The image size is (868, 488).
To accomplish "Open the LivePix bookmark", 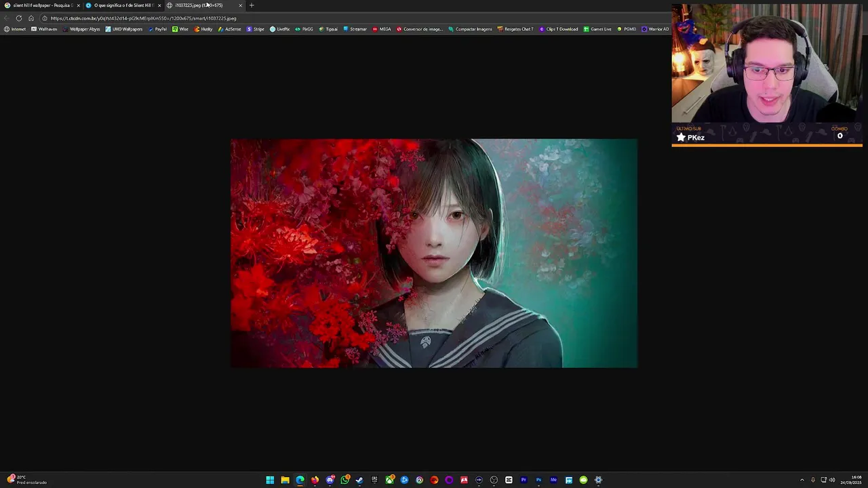I will [x=280, y=29].
